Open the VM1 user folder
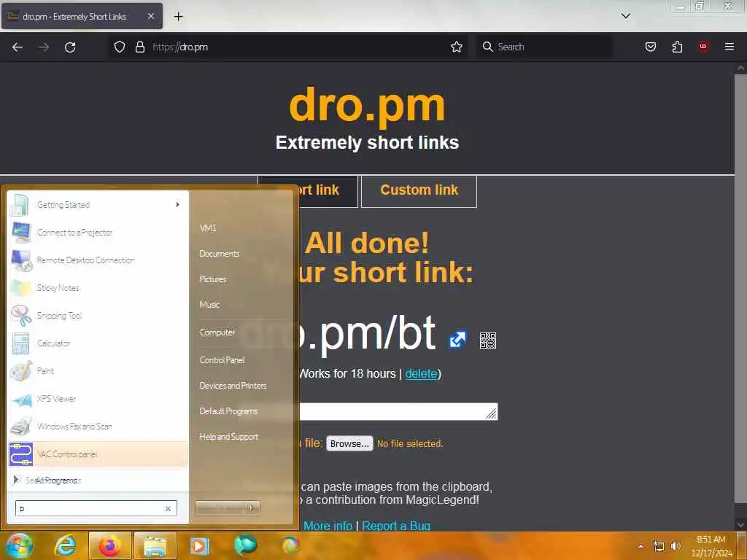This screenshot has height=560, width=747. tap(208, 228)
